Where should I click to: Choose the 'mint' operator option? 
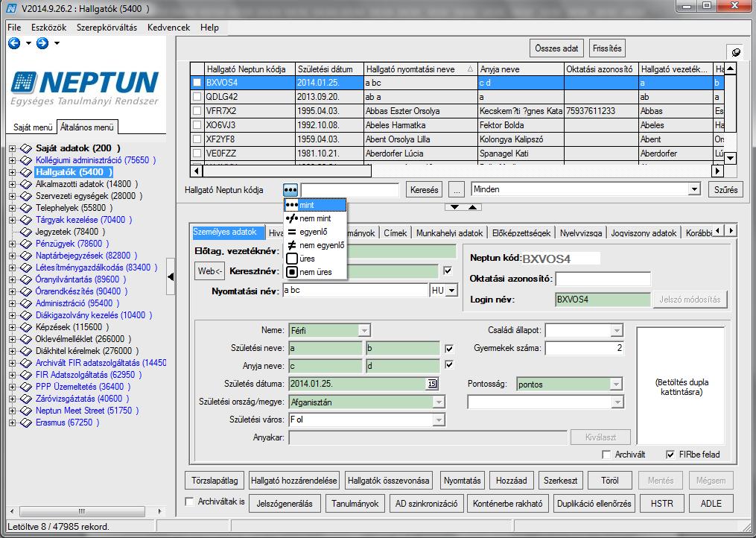tap(315, 205)
